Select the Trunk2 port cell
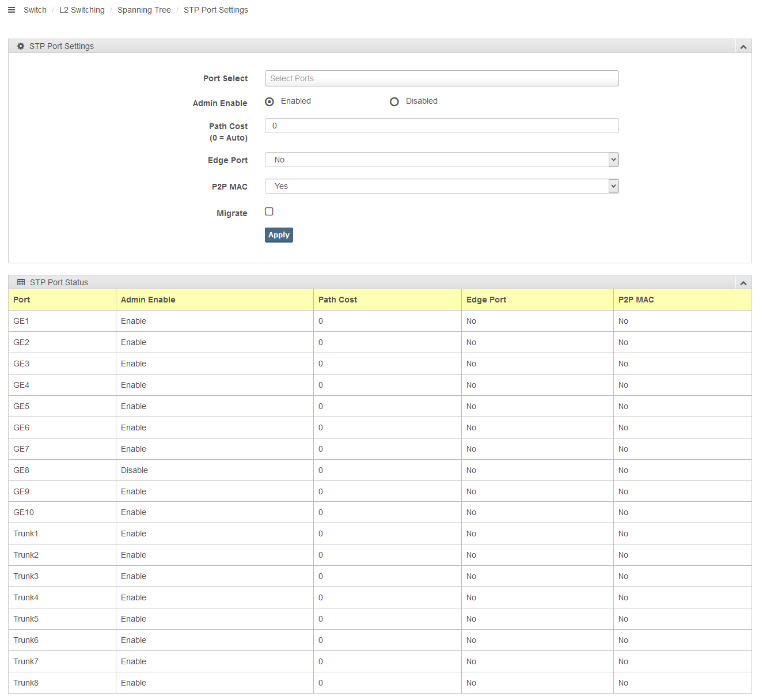This screenshot has width=759, height=700. 62,555
